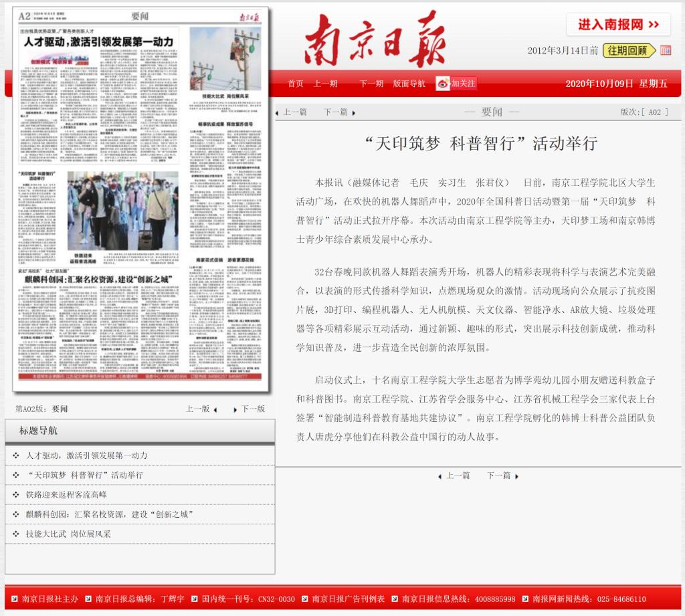
Task: Click the Weibo follow icon
Action: (443, 84)
